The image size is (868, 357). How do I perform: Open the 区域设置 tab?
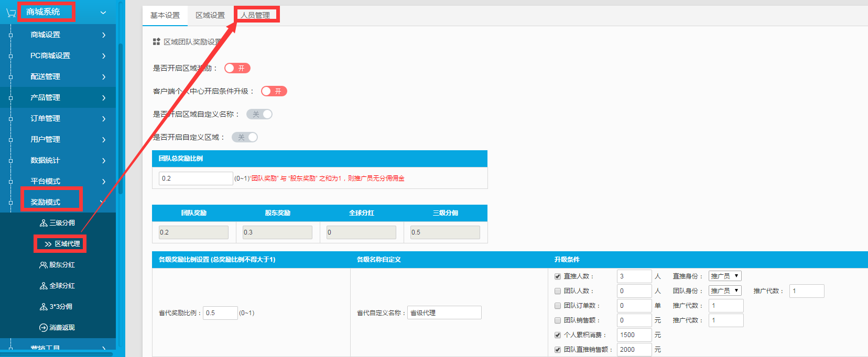coord(210,15)
